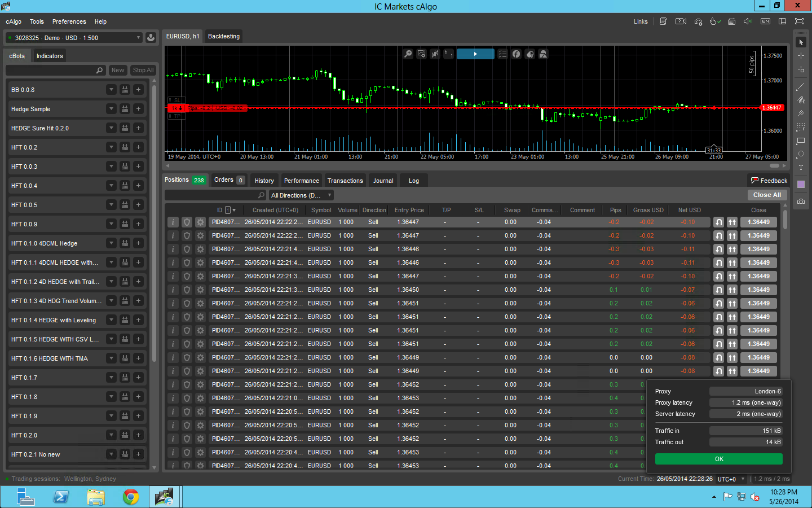
Task: Click the Feedback button
Action: point(769,181)
